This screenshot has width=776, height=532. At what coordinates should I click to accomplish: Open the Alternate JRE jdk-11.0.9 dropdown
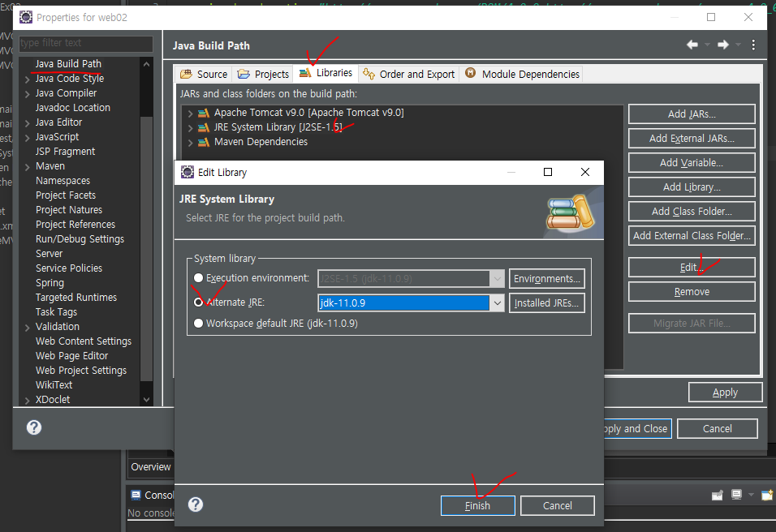(497, 302)
